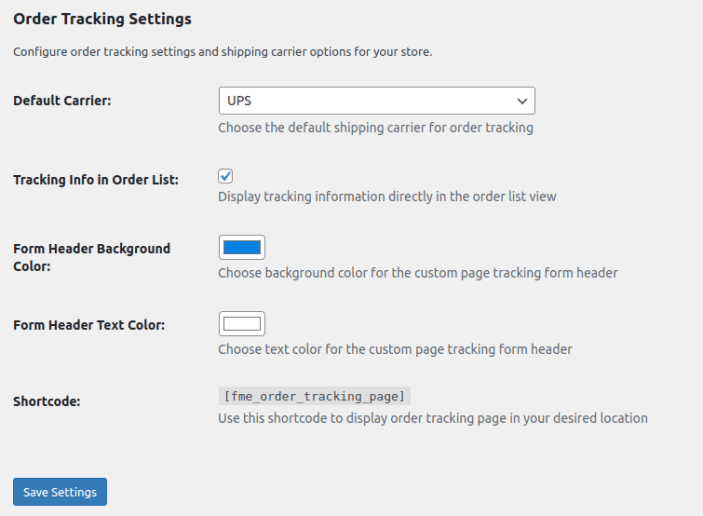Click the "Form Header Text Color:" label
Viewport: 703px width, 516px height.
[x=89, y=325]
